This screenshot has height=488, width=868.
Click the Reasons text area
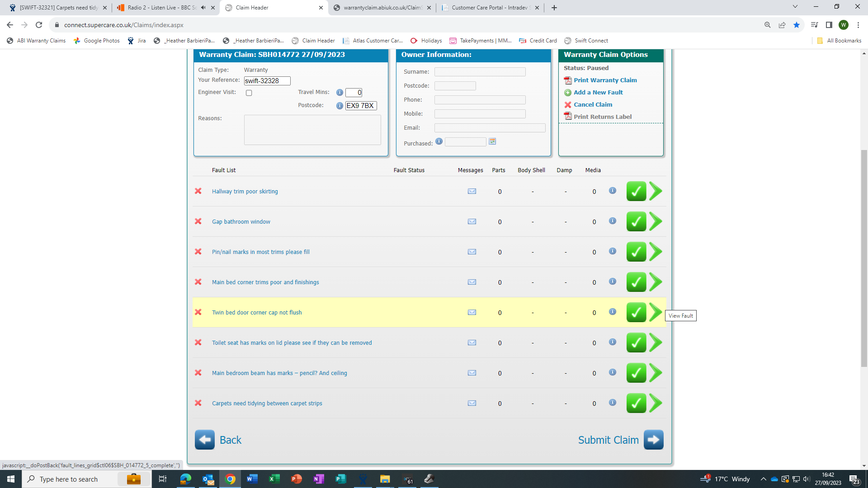point(312,130)
